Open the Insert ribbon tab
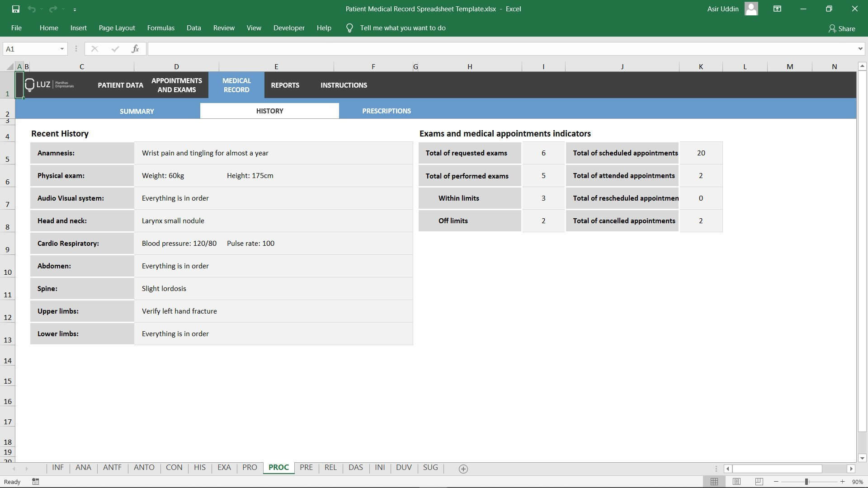 click(x=78, y=28)
